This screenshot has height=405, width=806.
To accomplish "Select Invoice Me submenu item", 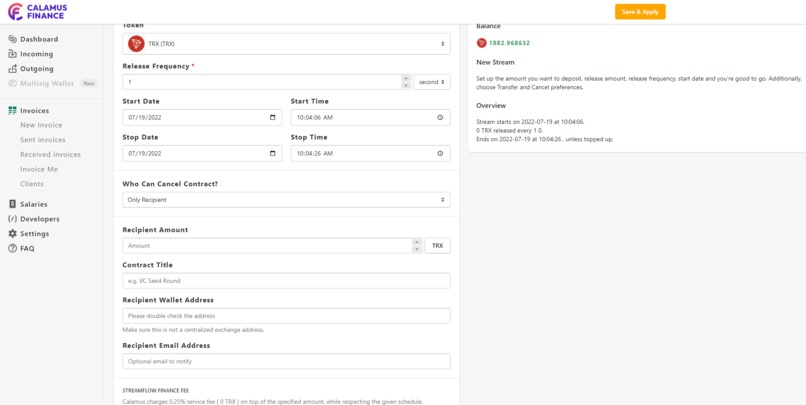I will click(39, 169).
